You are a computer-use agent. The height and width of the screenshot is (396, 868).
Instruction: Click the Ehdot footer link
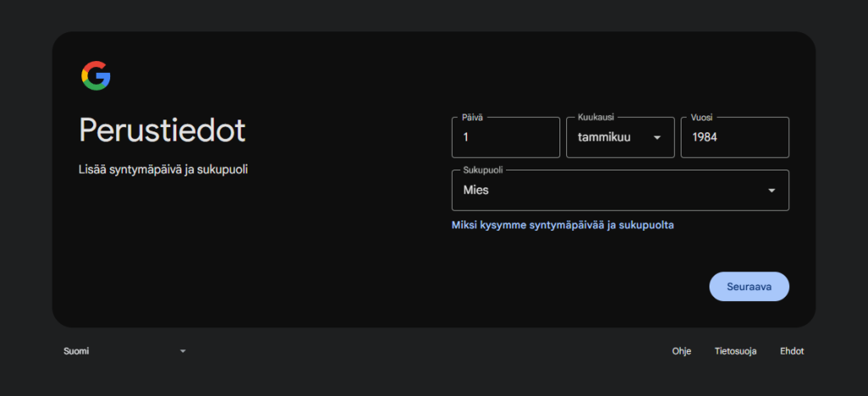coord(792,351)
